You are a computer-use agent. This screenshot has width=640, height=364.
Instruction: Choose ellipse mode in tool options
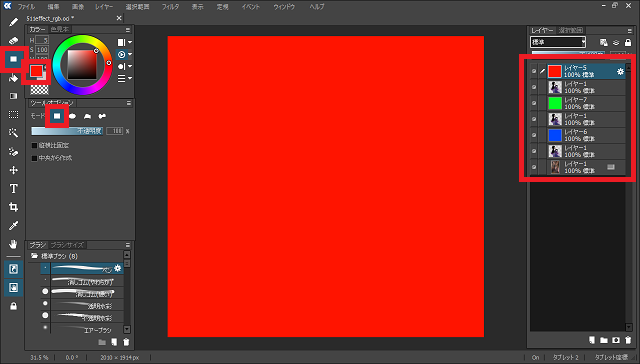click(x=72, y=116)
